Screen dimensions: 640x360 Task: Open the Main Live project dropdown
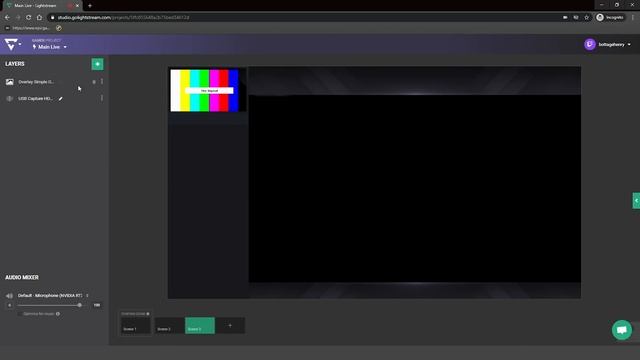(49, 47)
